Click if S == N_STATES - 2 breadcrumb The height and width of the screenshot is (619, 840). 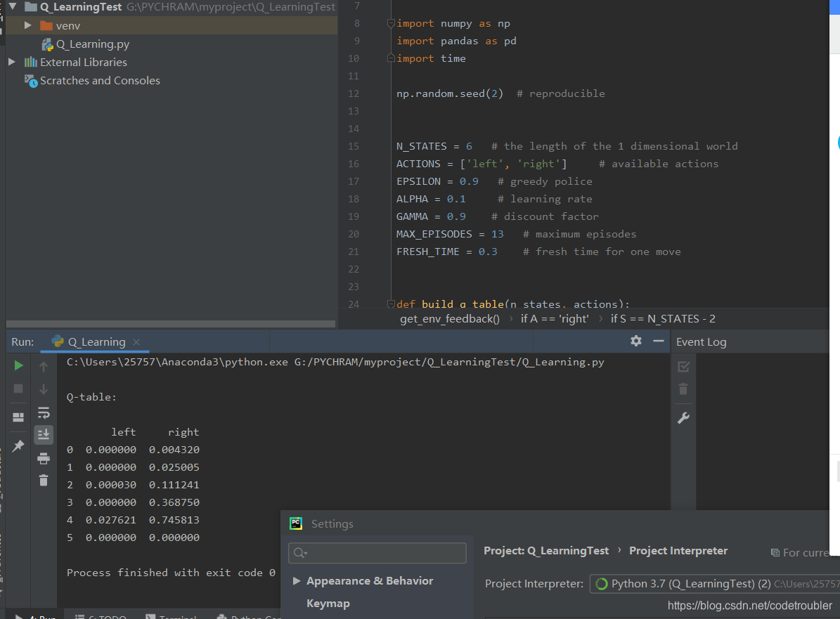coord(663,319)
